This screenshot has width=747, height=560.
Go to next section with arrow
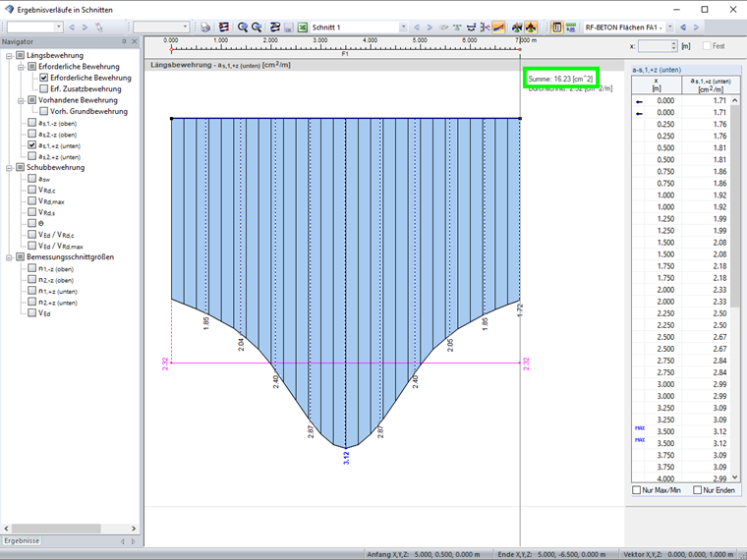pos(430,28)
